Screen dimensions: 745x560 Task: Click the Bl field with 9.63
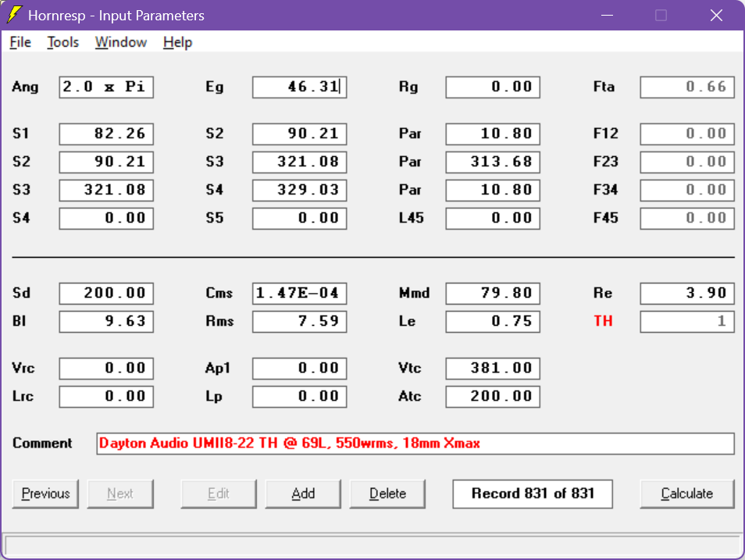click(x=106, y=321)
